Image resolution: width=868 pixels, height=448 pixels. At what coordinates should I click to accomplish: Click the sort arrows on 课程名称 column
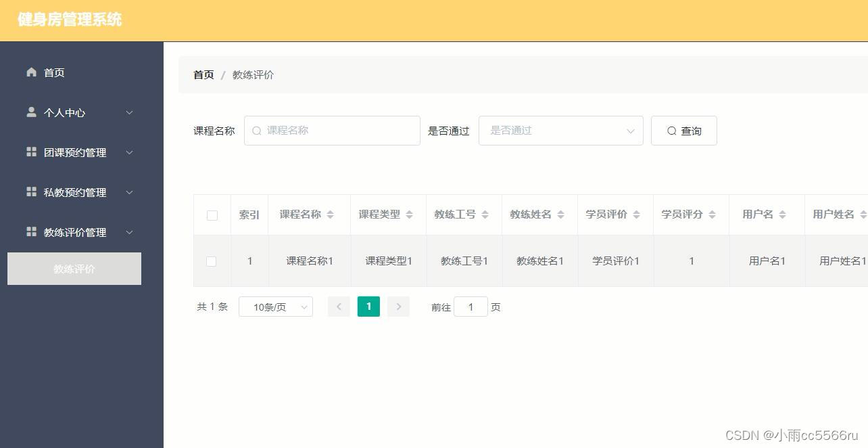[330, 215]
